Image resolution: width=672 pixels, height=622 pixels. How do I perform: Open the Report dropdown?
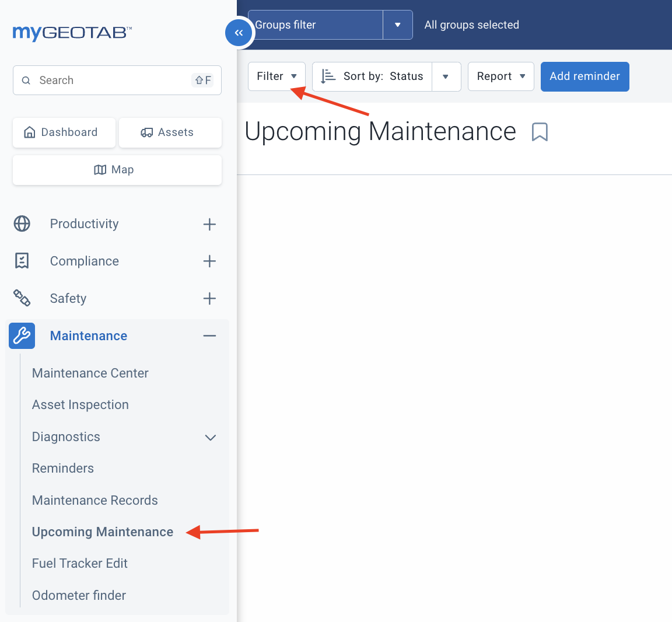pos(501,76)
